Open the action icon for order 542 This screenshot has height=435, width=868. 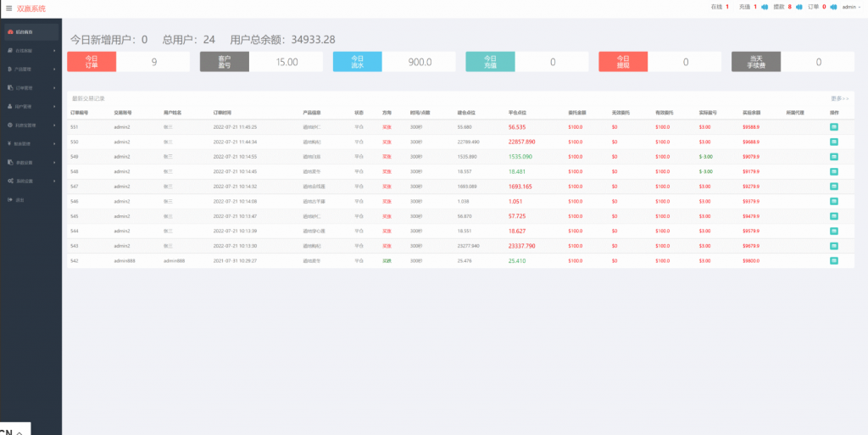coord(834,261)
